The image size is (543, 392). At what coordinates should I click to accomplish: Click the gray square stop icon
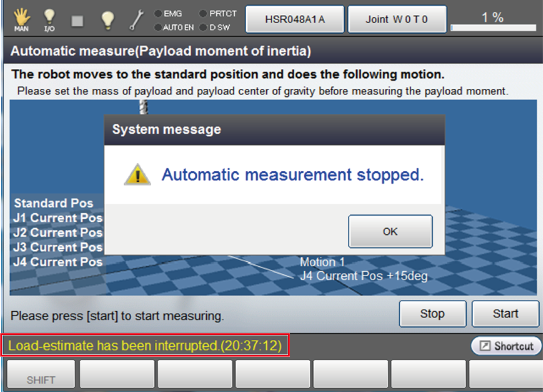(77, 21)
